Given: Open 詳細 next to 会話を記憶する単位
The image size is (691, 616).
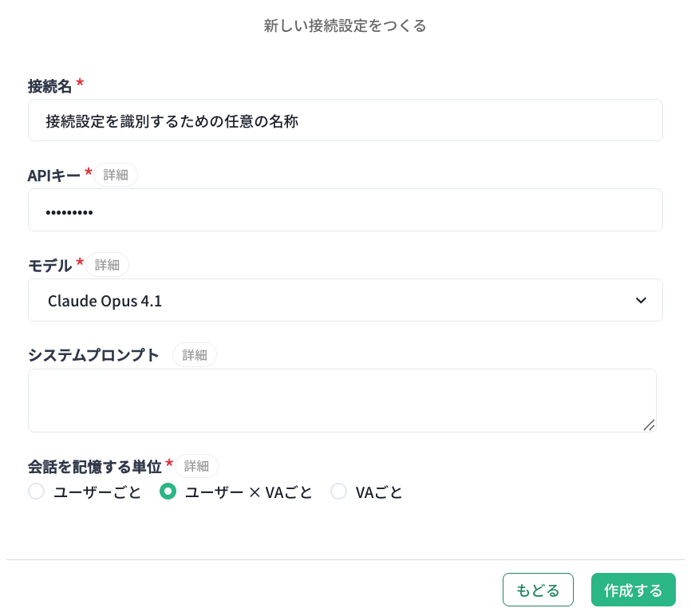Looking at the screenshot, I should tap(196, 466).
